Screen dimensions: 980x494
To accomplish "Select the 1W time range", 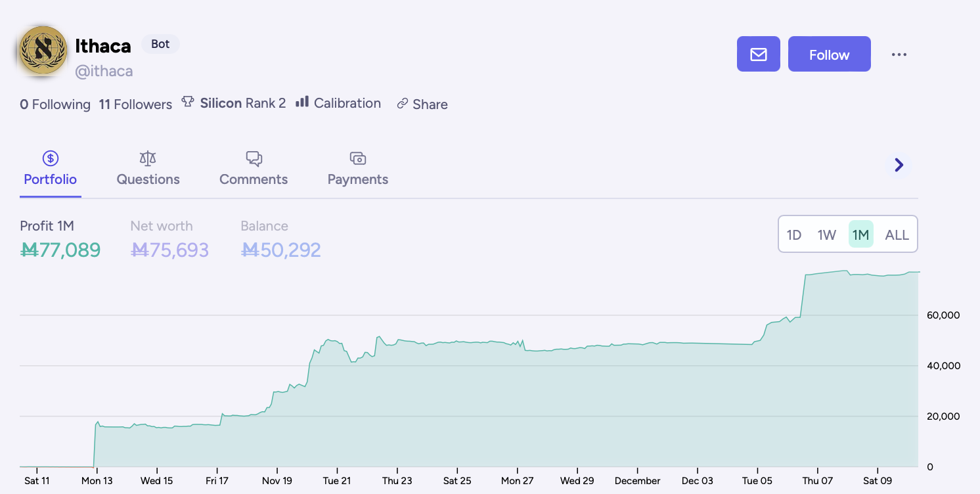I will 827,235.
